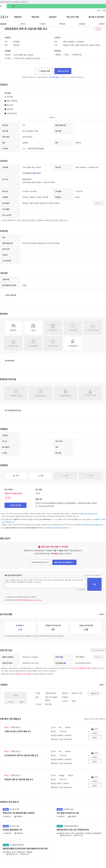Click the 개인정보보호법 상세 보기 button
Screen dimensions: 106x868
40,562
